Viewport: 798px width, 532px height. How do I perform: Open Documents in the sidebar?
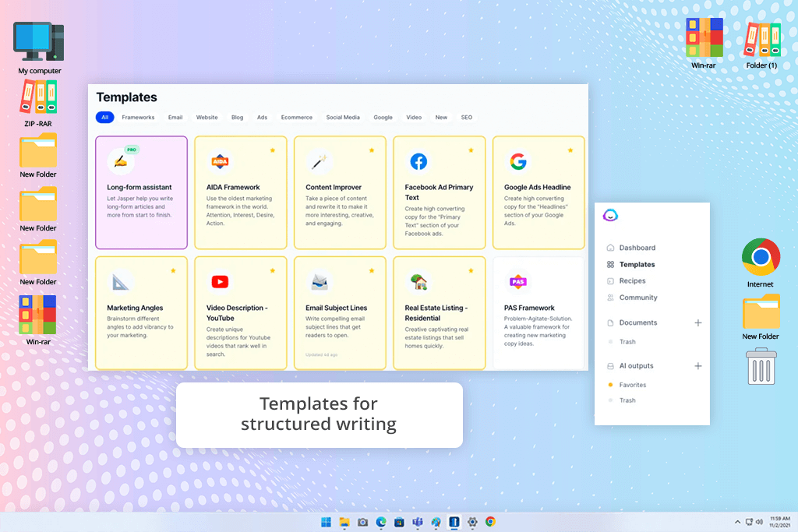(632, 322)
